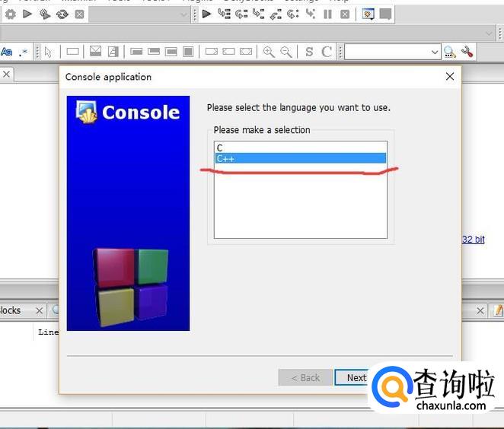Click the Step into debug icon

pyautogui.click(x=258, y=14)
